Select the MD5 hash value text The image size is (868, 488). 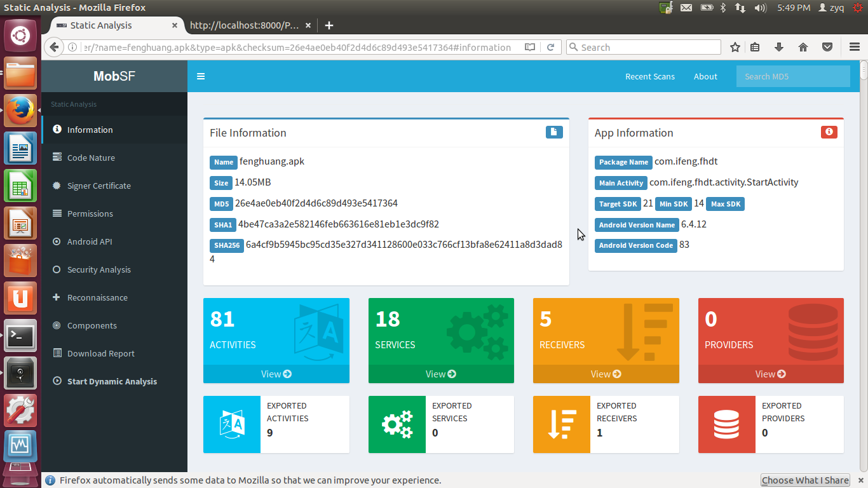[316, 203]
